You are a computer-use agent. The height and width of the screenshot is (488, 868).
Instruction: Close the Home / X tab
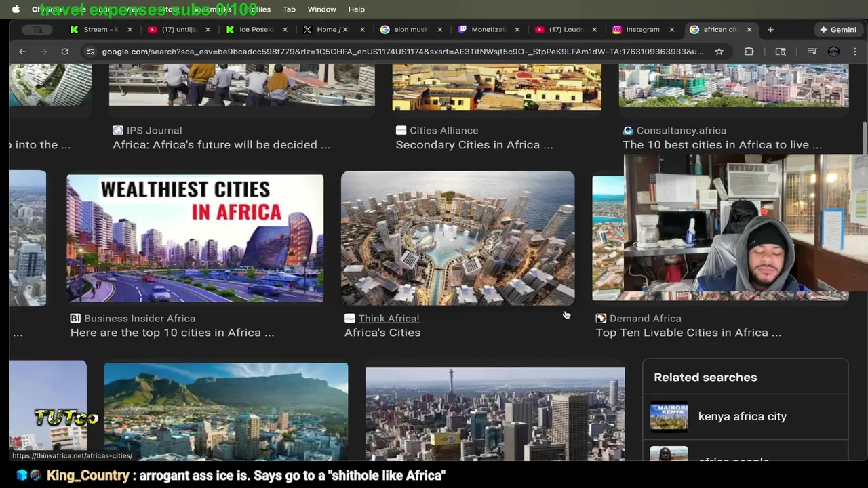pos(362,30)
